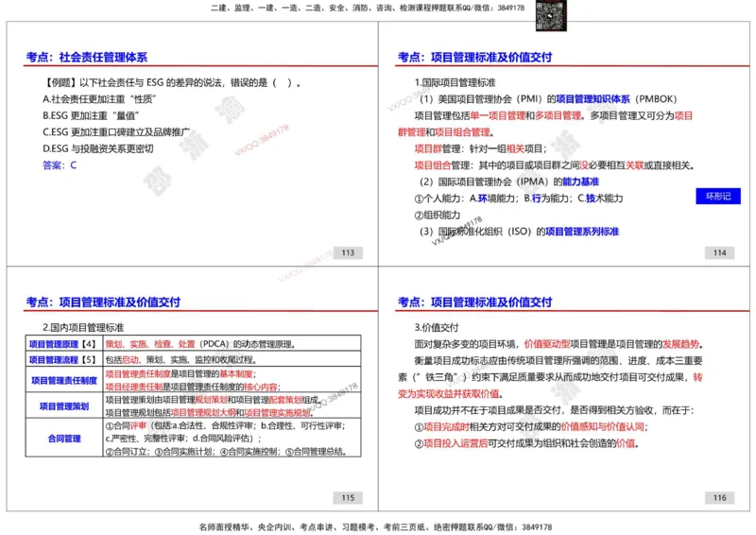Select the ①个人能力 line
This screenshot has height=535, width=756.
519,198
